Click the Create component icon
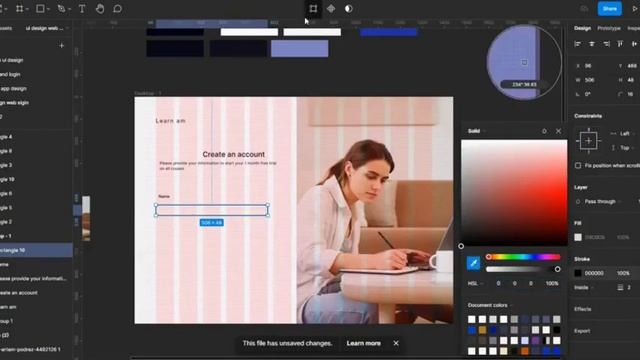Screen dimensions: 640x360 tap(331, 9)
